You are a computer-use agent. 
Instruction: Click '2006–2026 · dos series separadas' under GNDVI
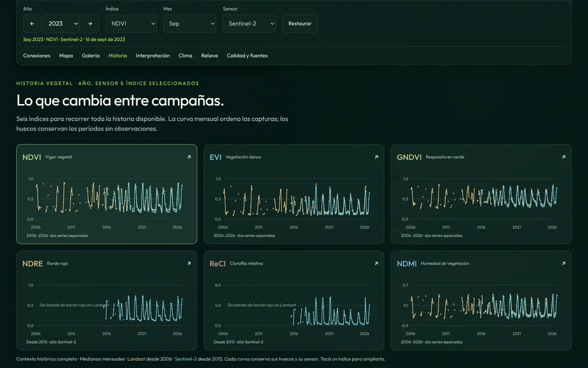point(431,236)
